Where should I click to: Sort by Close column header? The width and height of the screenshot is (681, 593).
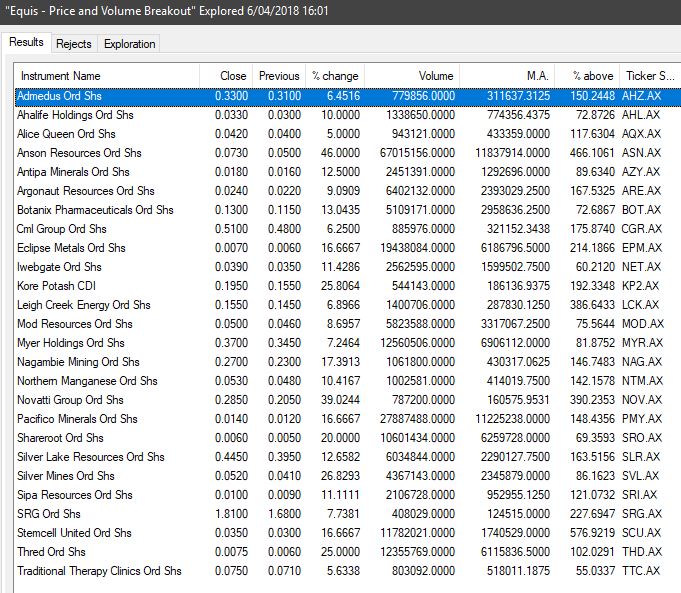pyautogui.click(x=226, y=76)
